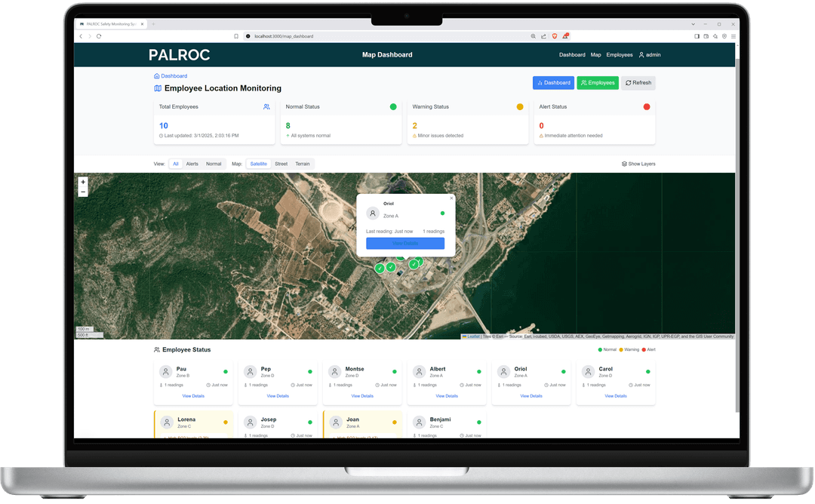Click View Details link on Montse's card
The width and height of the screenshot is (815, 504).
pos(362,396)
